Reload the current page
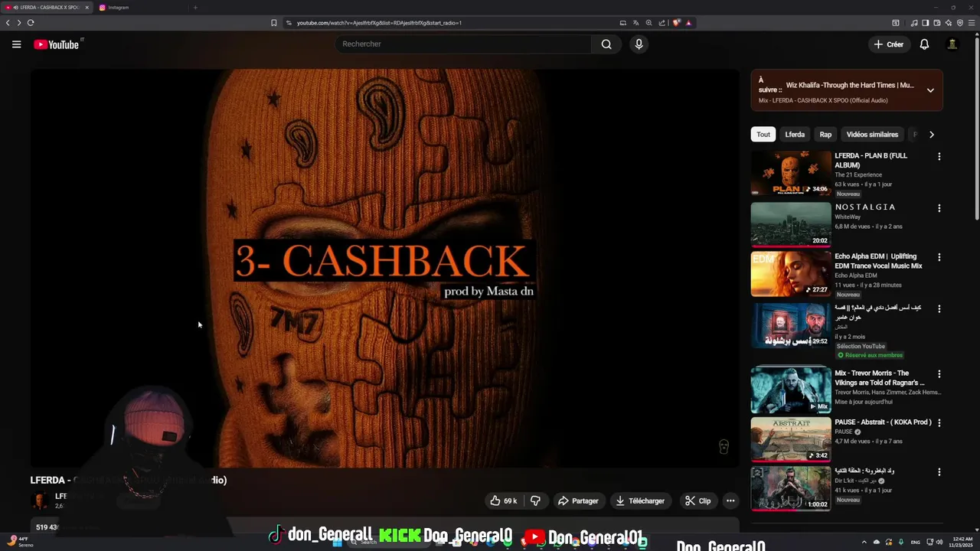 point(31,23)
